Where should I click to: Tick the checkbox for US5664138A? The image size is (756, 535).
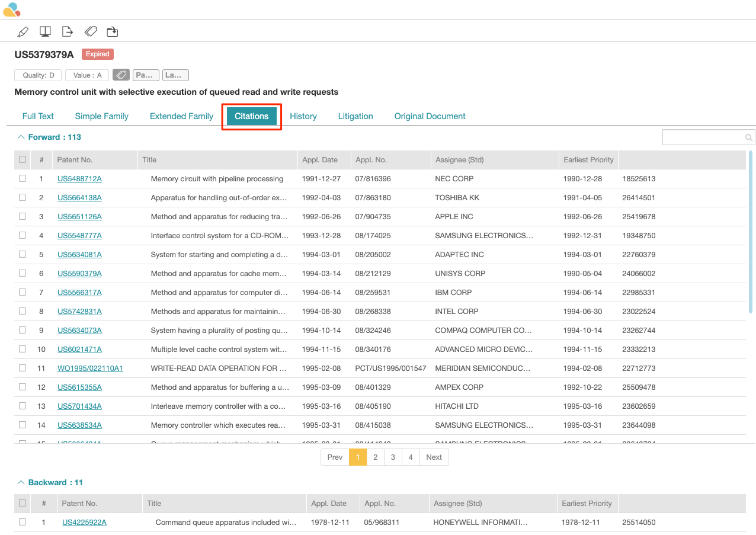23,197
